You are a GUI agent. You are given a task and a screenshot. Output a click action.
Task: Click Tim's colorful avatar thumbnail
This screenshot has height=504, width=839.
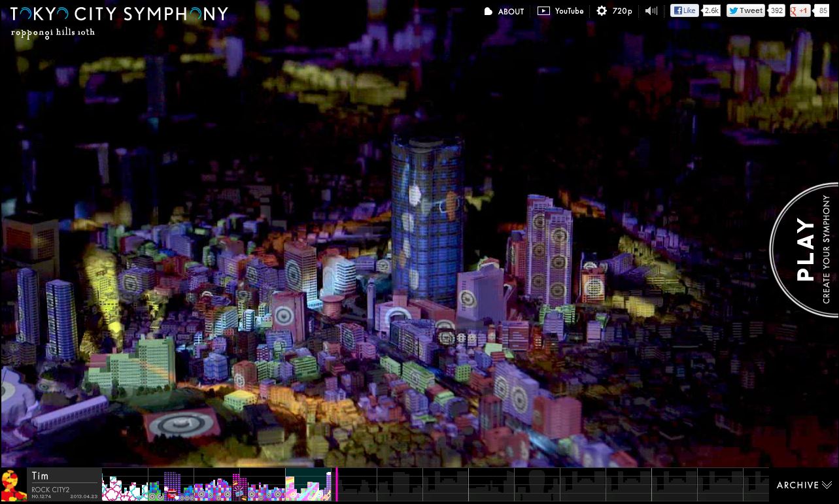[x=13, y=485]
